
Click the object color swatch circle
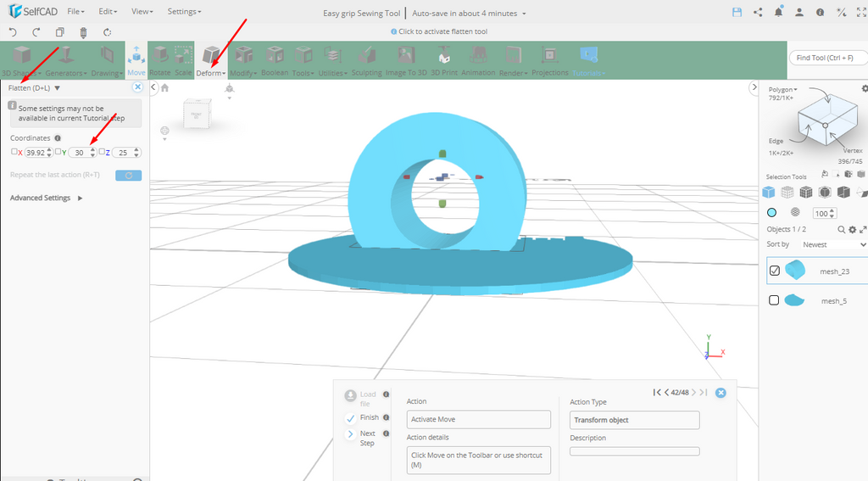771,212
